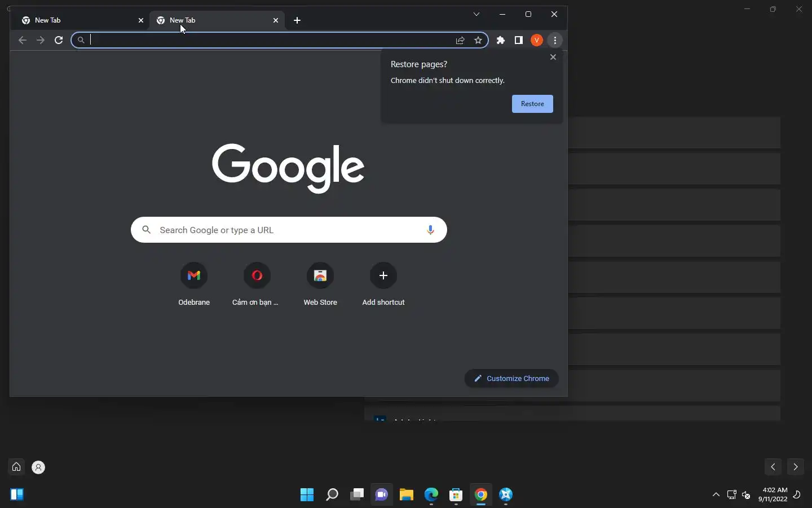This screenshot has height=508, width=812.
Task: Open File Explorer from the taskbar
Action: [x=407, y=495]
